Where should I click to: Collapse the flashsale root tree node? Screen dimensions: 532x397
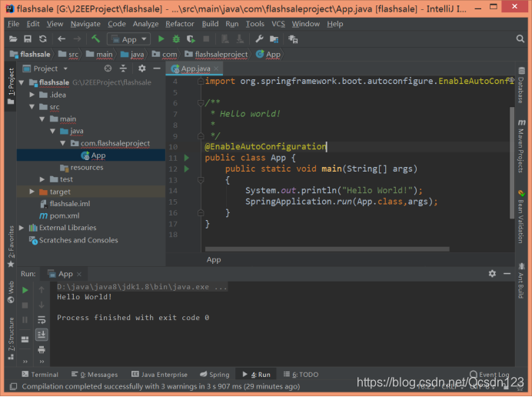tap(22, 82)
